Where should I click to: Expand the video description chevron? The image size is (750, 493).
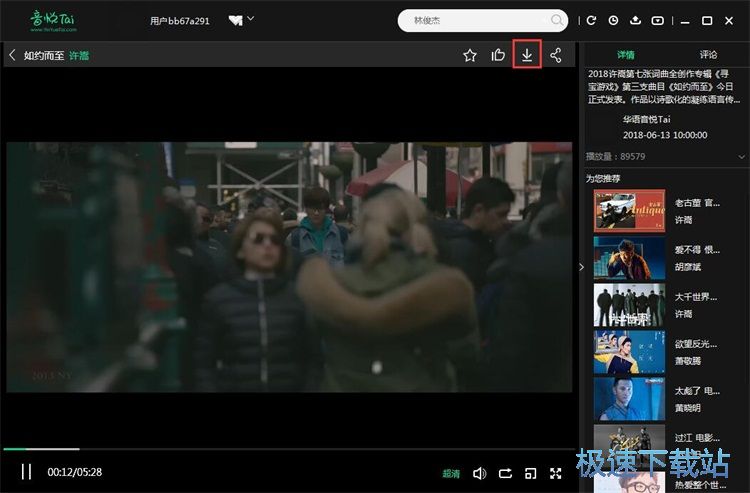pos(741,157)
